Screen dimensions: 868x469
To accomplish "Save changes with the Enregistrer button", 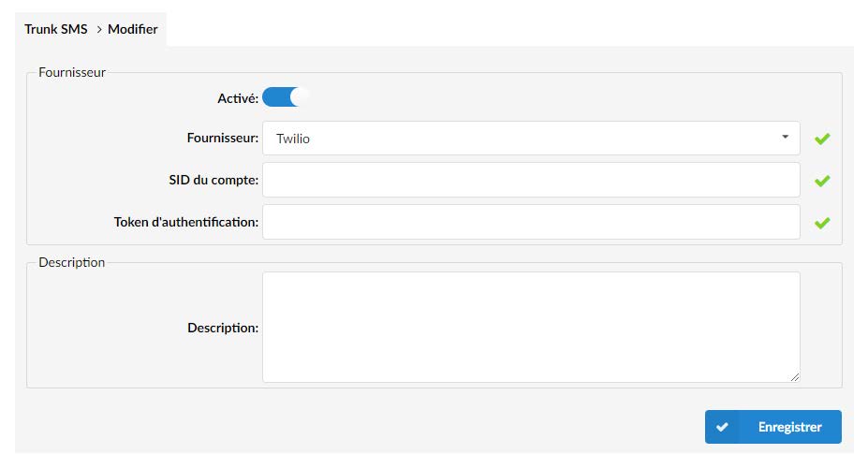I will pos(772,427).
